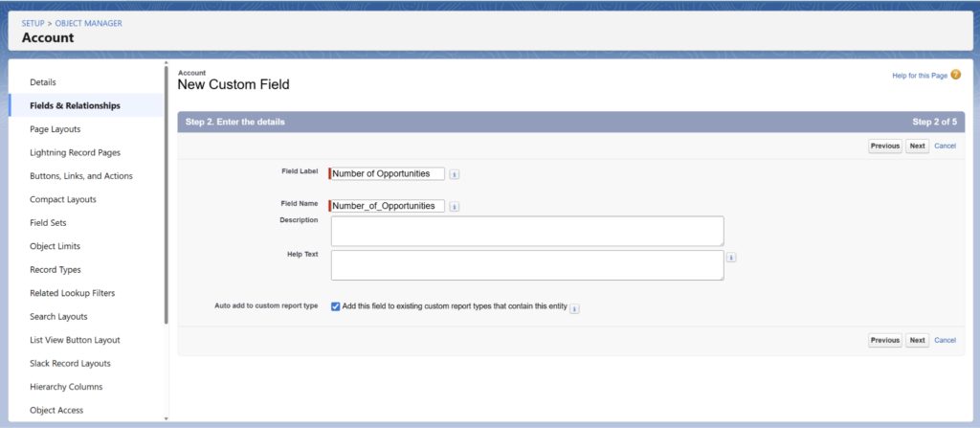
Task: Click info icon beside custom report type checkbox
Action: click(577, 307)
